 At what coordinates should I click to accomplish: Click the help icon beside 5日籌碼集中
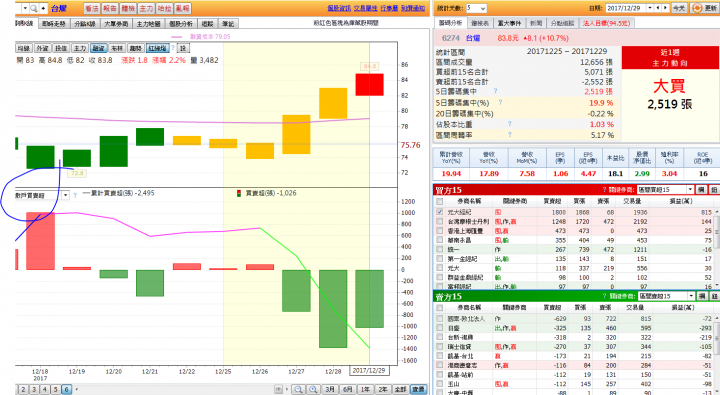[x=495, y=91]
